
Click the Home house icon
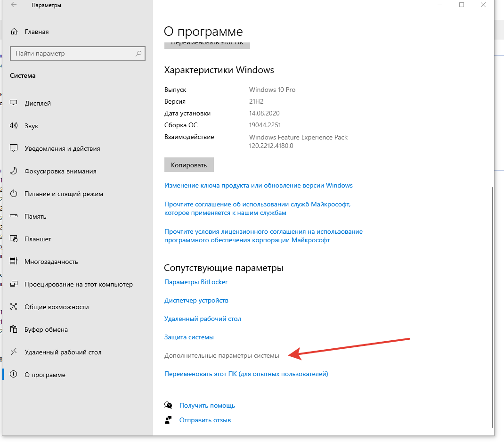[x=14, y=32]
